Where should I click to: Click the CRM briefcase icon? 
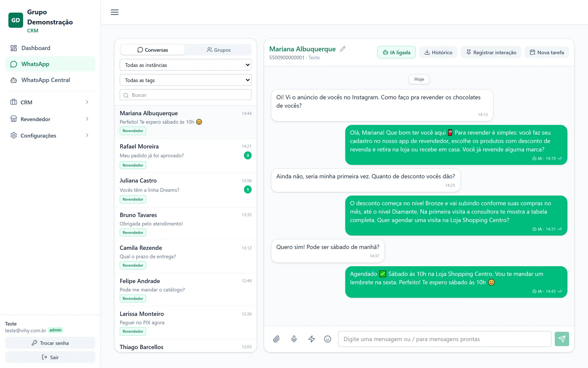pos(14,102)
